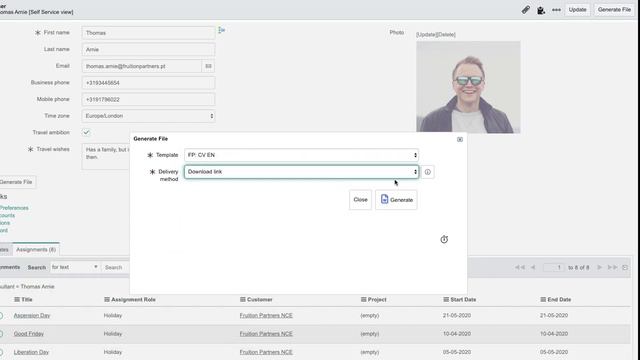Open the Preferences related link
Viewport: 640px width, 360px height.
[14, 208]
